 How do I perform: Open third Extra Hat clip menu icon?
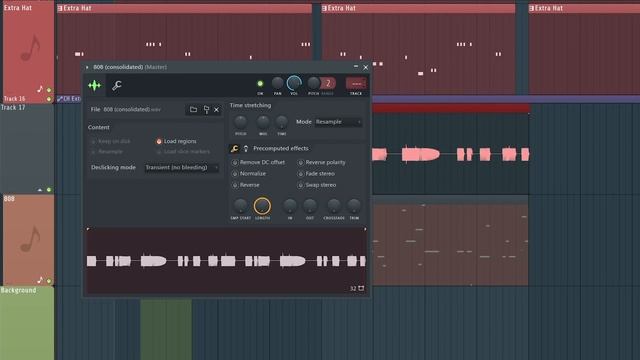[x=531, y=8]
